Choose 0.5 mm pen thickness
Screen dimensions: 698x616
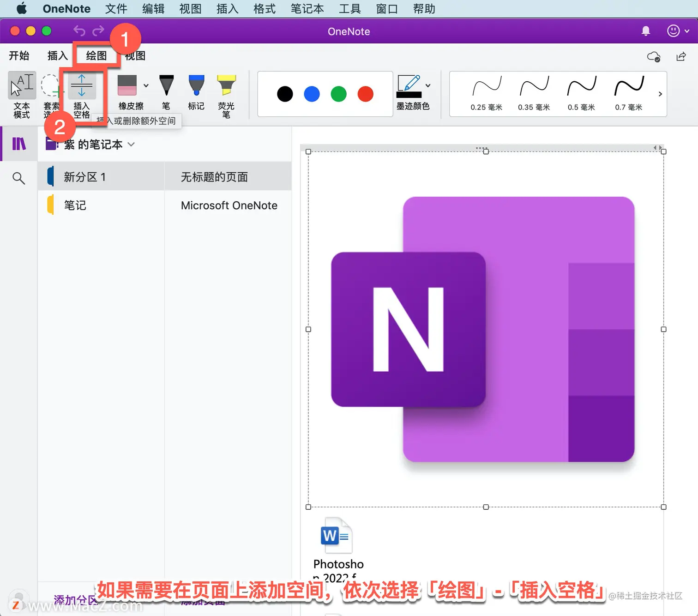click(x=581, y=94)
